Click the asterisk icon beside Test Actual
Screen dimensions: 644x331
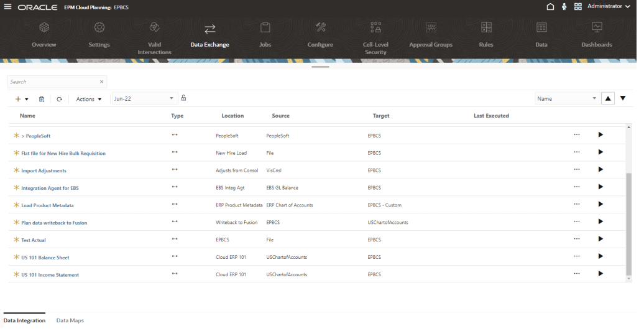click(x=16, y=240)
